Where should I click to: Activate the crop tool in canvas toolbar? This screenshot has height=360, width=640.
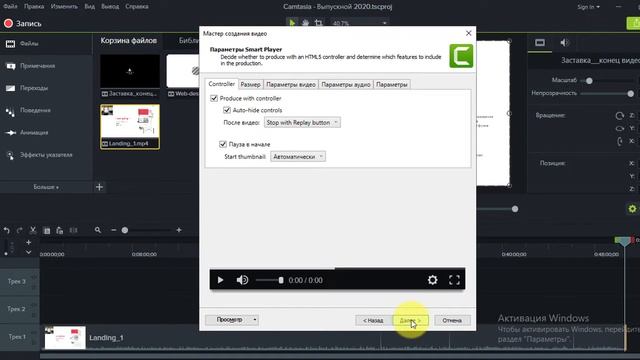coord(319,23)
